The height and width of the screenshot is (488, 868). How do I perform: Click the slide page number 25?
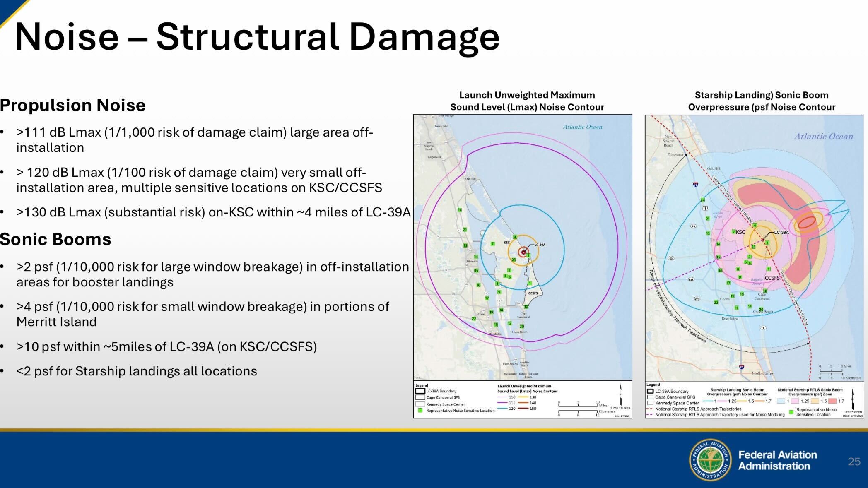point(854,462)
